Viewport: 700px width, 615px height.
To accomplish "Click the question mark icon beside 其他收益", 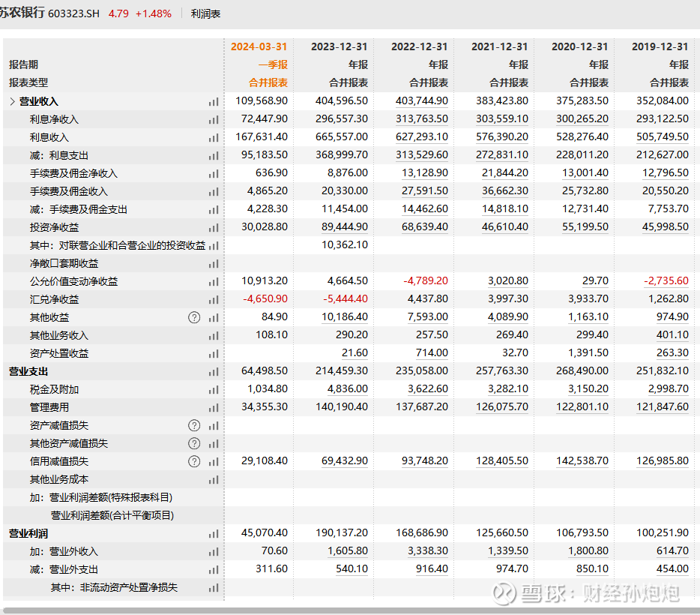I will [194, 317].
